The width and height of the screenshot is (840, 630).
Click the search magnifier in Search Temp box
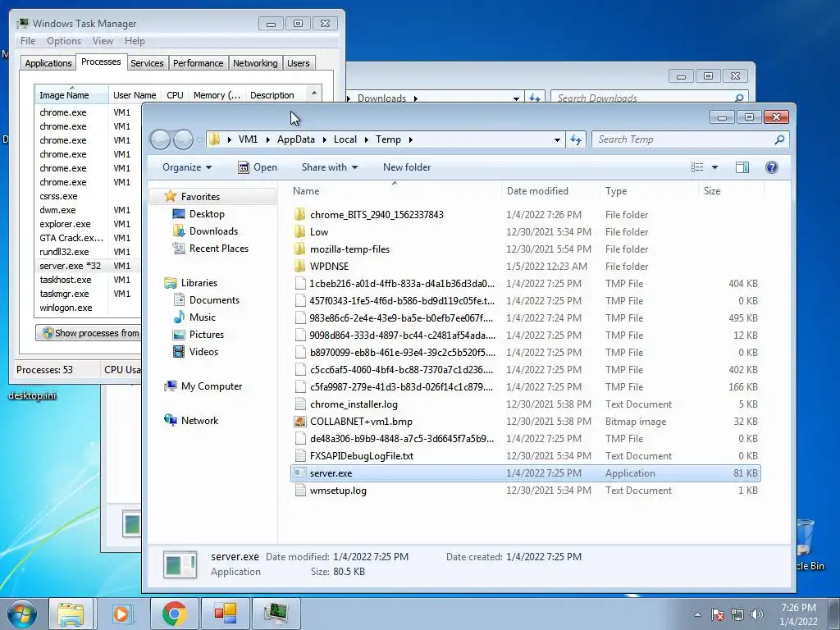point(779,139)
